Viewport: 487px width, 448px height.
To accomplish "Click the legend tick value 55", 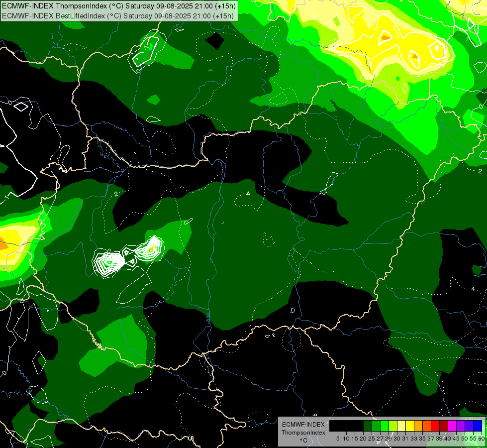I will 474,439.
